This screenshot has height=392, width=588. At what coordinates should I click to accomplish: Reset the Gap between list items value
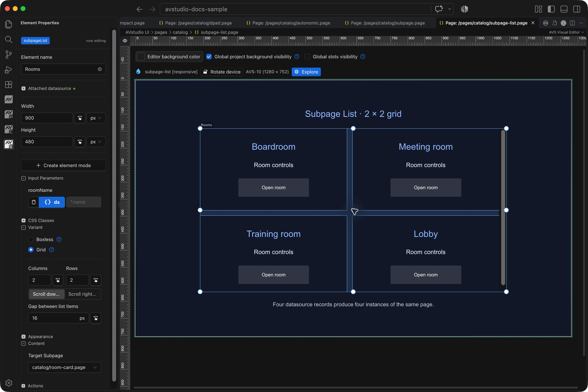(x=96, y=318)
